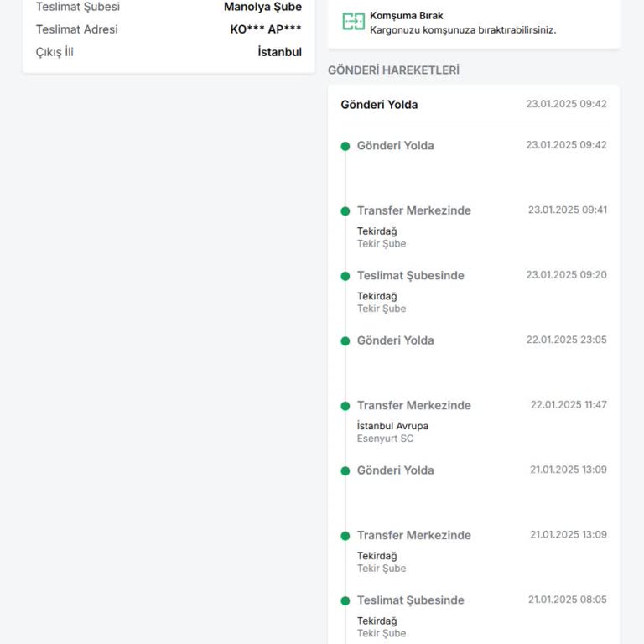Click the bold Gönderi Yolda current status header
The image size is (644, 644).
[379, 105]
